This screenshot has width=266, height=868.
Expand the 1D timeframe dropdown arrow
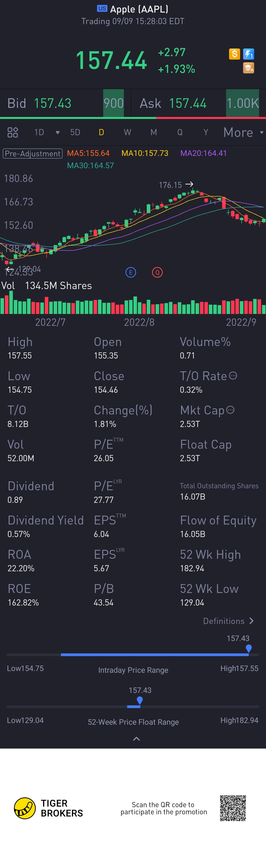[58, 132]
